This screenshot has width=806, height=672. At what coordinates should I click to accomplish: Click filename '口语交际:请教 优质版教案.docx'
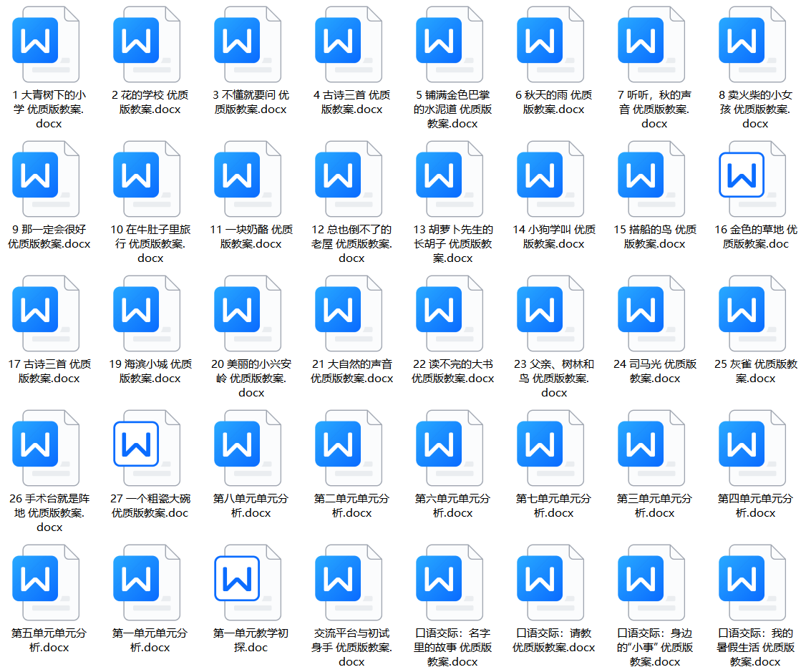pos(553,641)
